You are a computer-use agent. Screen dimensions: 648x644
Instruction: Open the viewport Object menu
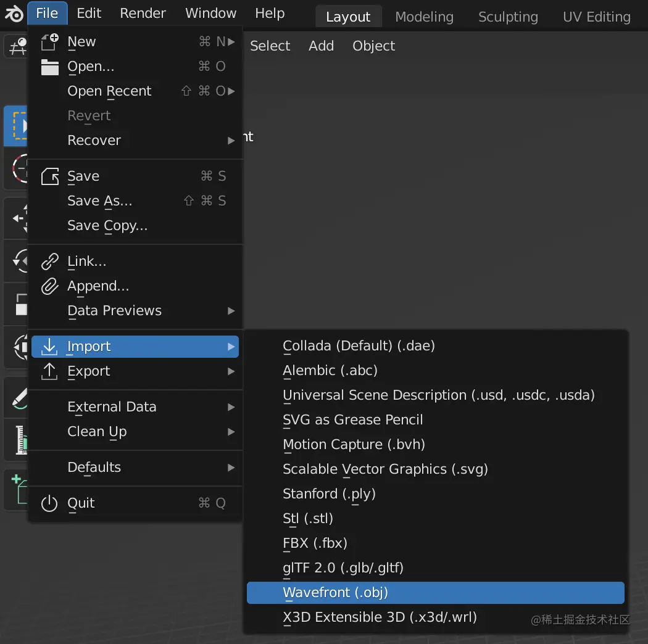(x=373, y=46)
